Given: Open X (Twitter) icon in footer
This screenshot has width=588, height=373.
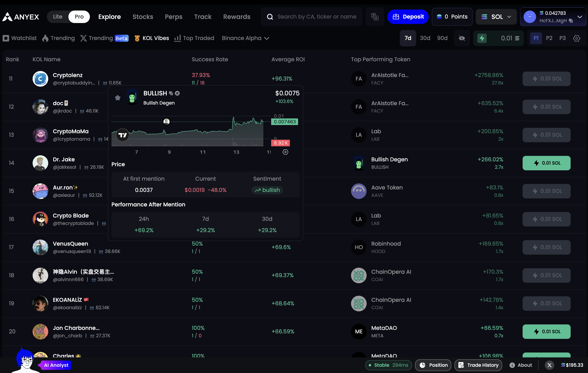Looking at the screenshot, I should [x=549, y=365].
